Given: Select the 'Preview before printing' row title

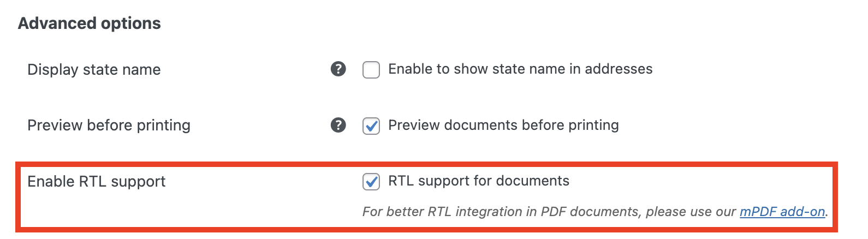Looking at the screenshot, I should [x=109, y=126].
